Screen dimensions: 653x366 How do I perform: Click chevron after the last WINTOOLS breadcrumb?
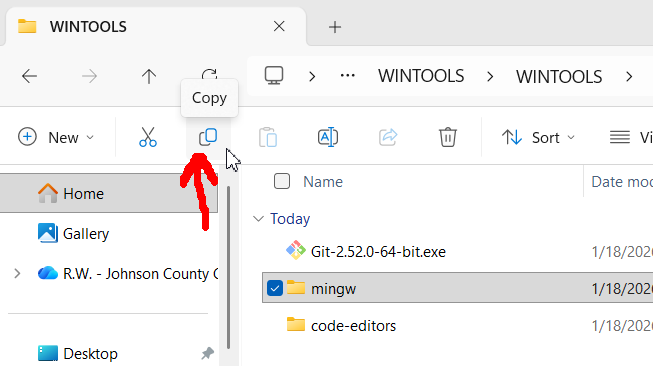(629, 77)
